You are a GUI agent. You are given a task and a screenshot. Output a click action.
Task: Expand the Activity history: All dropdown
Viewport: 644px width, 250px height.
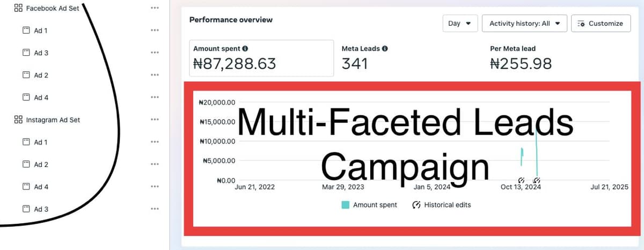click(524, 24)
